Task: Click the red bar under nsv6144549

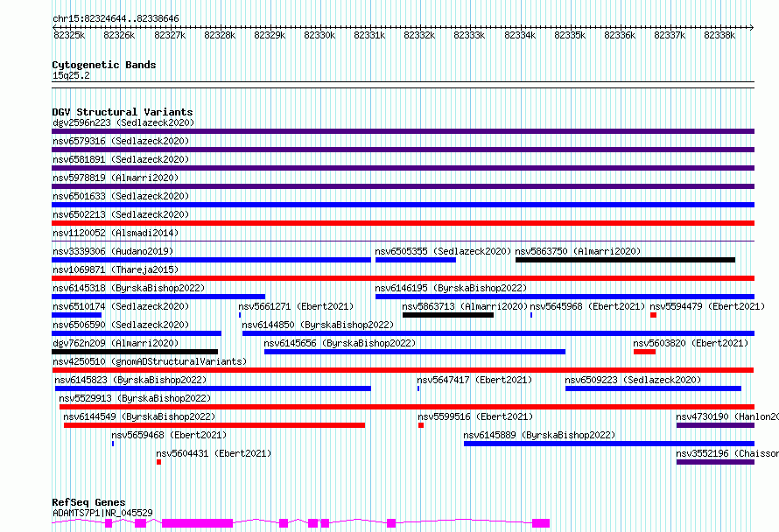Action: click(x=214, y=425)
